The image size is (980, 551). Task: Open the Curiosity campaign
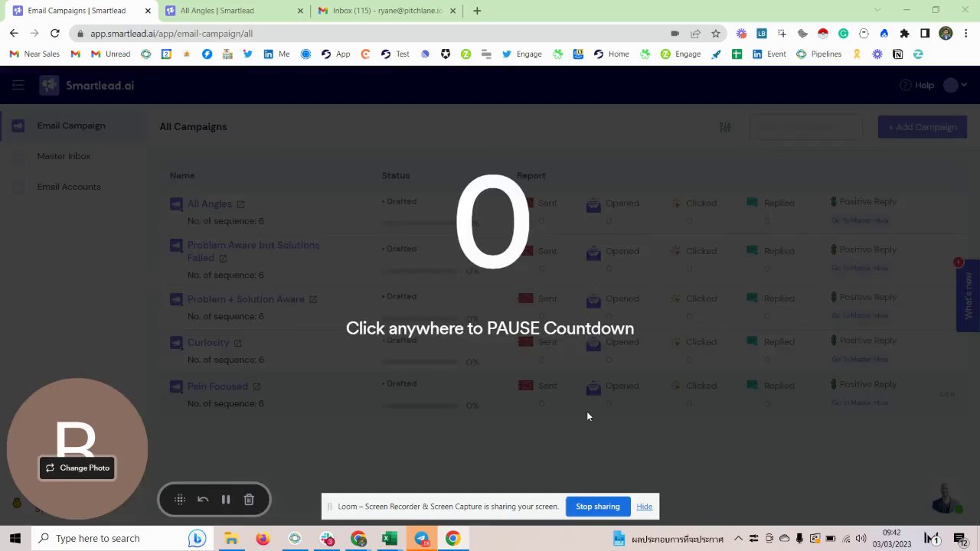[x=208, y=343]
